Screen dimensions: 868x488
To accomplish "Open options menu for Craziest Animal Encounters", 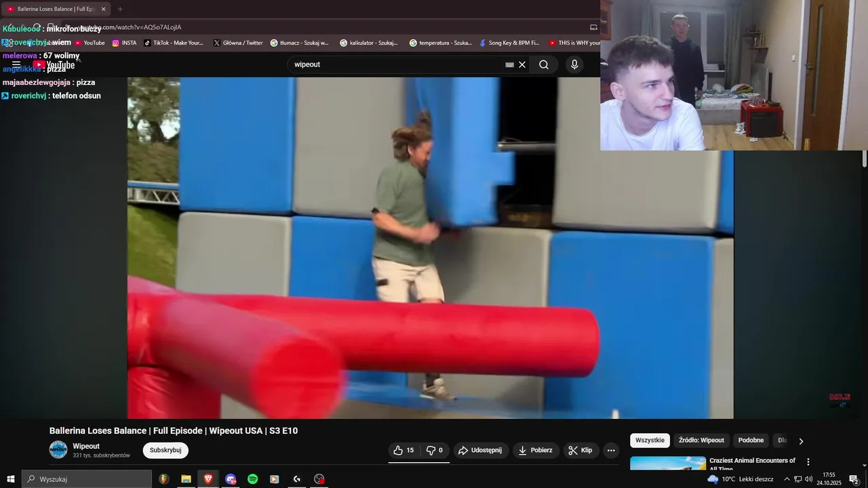I will [x=808, y=462].
